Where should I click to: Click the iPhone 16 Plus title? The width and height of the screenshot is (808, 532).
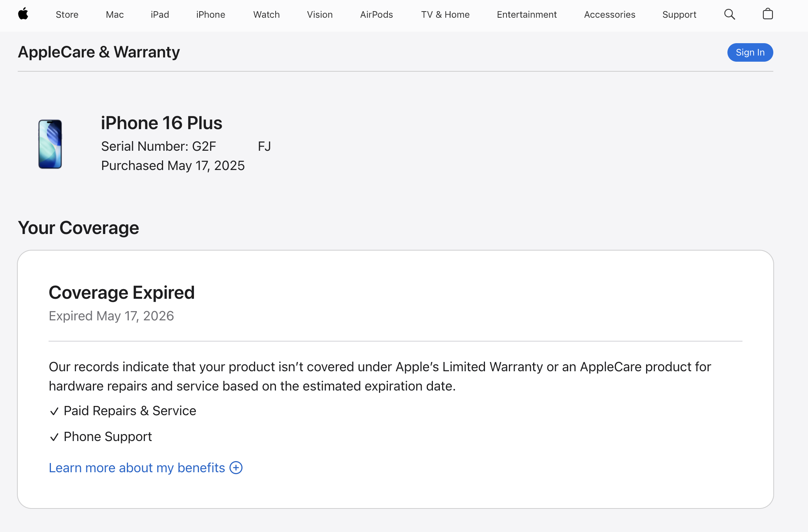(162, 123)
